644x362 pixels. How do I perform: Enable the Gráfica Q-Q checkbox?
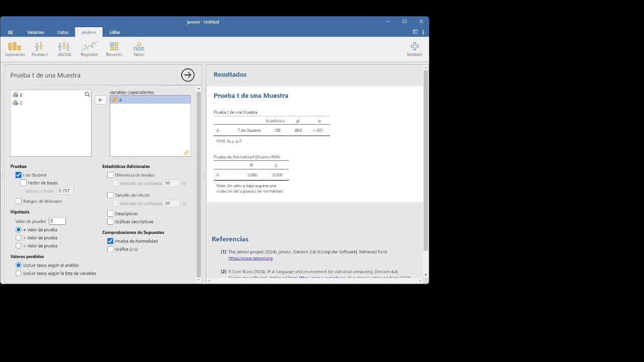click(111, 249)
